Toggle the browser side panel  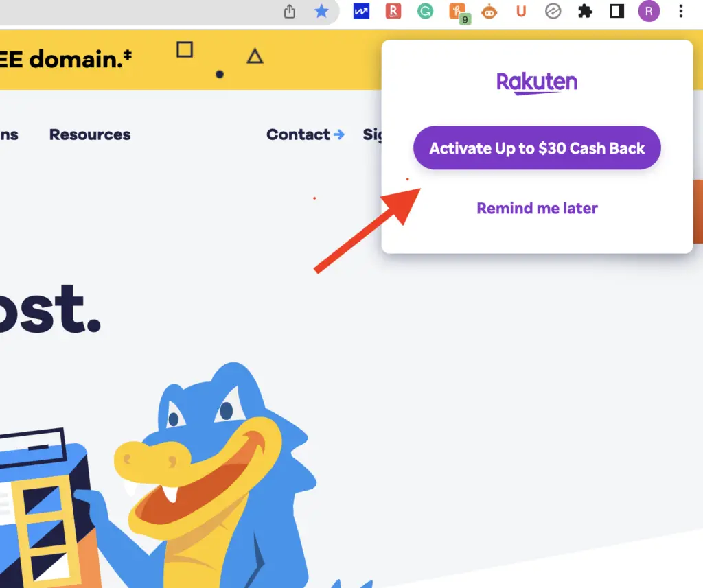click(x=617, y=11)
